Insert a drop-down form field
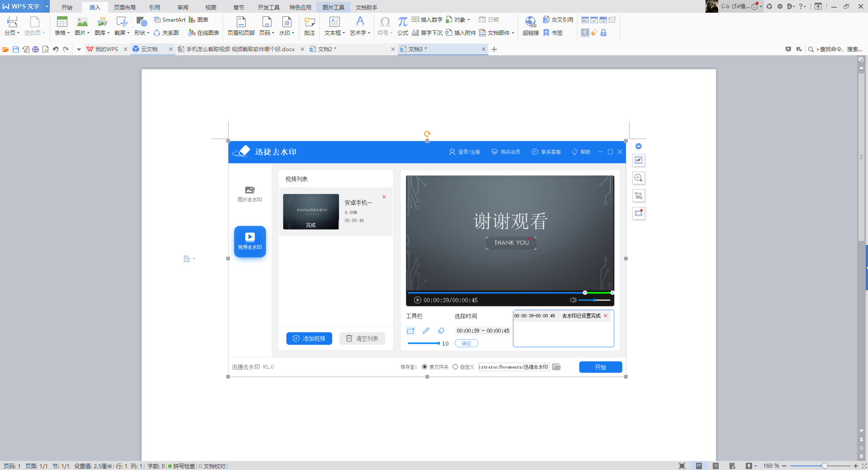 tap(603, 20)
